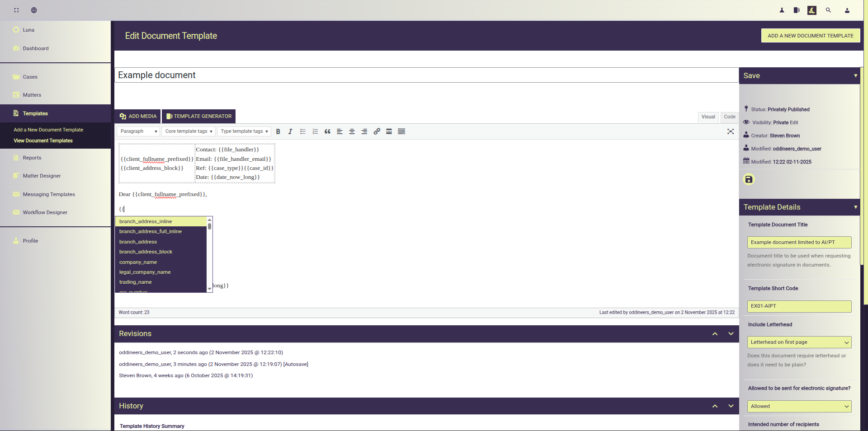Viewport: 868px width, 431px height.
Task: Expand the Include Letterhead dropdown
Action: 799,342
